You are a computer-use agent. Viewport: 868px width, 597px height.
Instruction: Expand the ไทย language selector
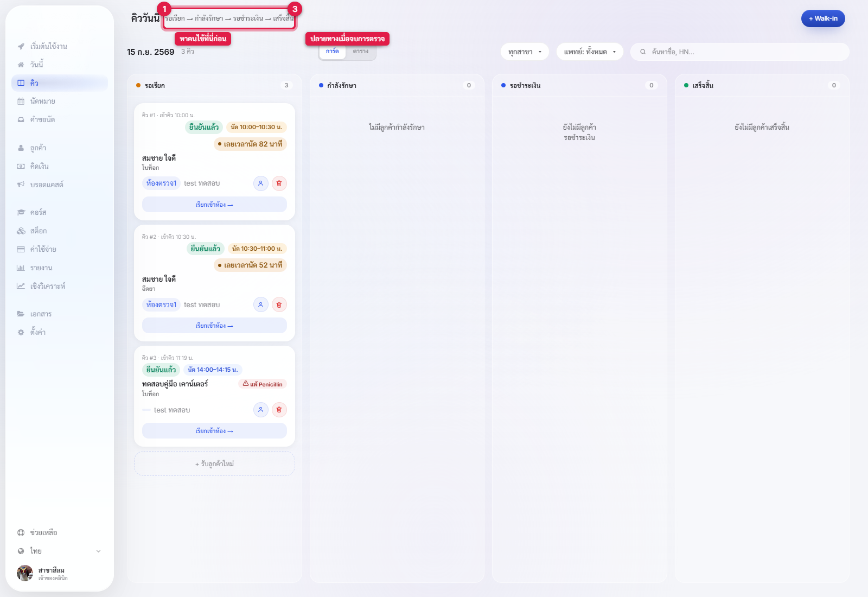coord(59,551)
